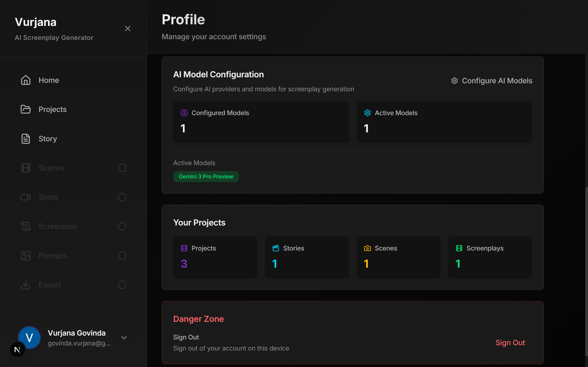Click the Gemini 3 Pro Preview badge
The image size is (588, 367).
pos(206,176)
